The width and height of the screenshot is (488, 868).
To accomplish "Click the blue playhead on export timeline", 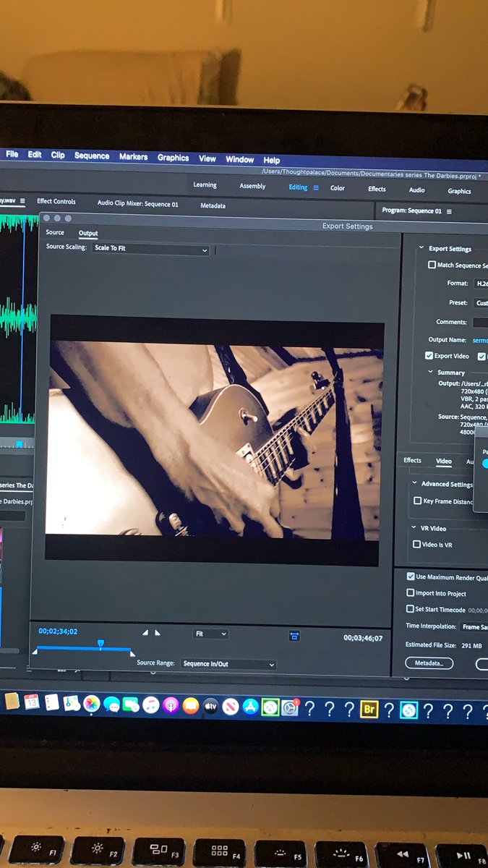I will pos(100,643).
